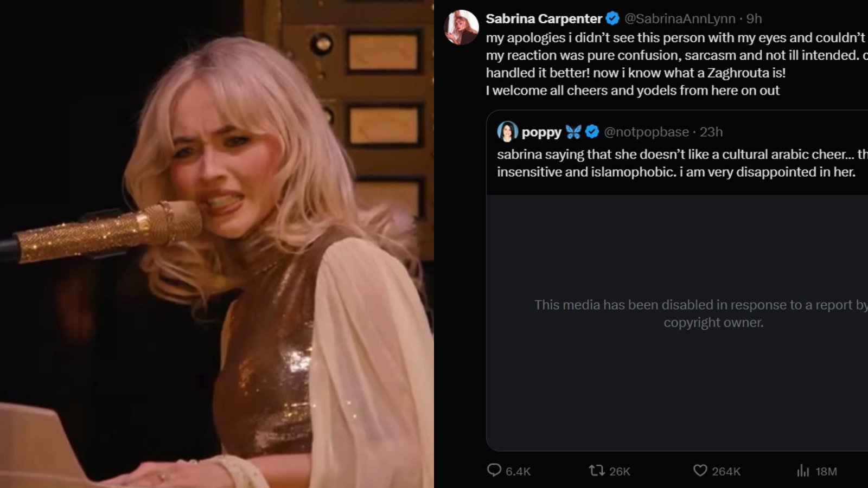Click the reply speech bubble icon

[494, 470]
